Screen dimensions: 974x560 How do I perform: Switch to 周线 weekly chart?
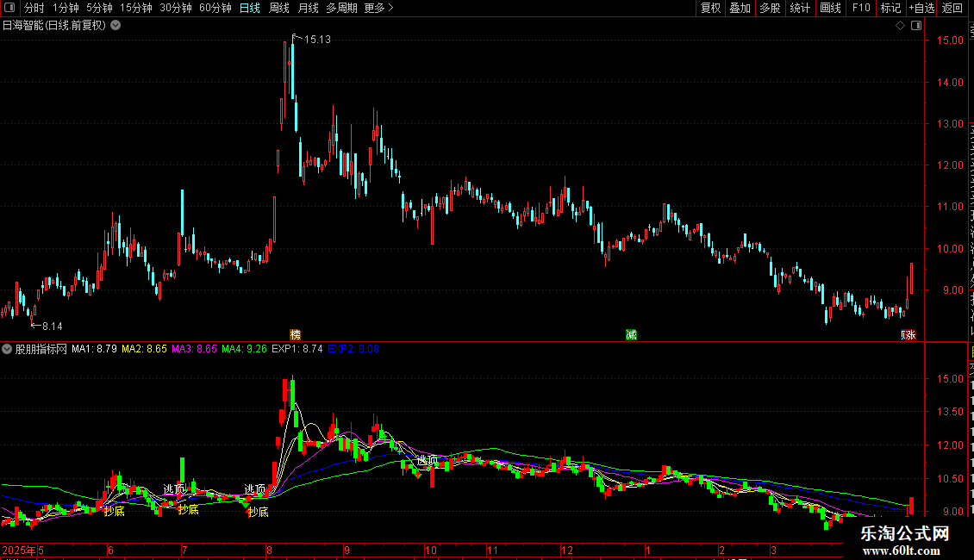tap(279, 8)
